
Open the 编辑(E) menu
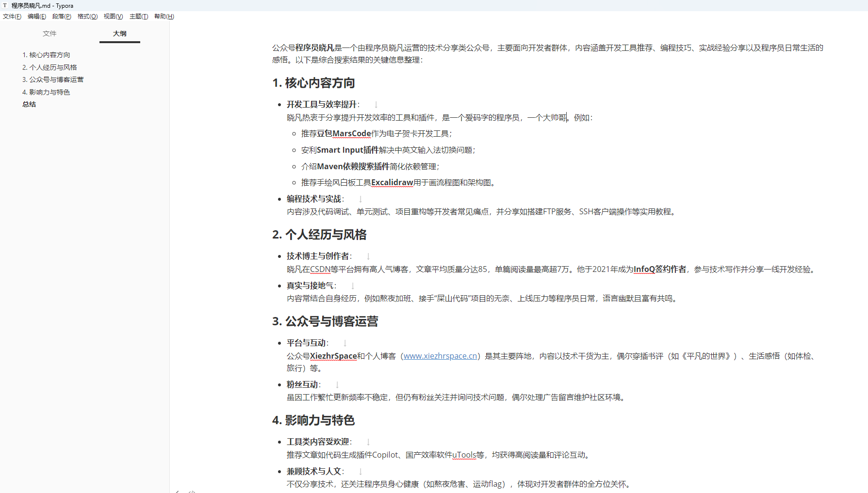(x=36, y=16)
